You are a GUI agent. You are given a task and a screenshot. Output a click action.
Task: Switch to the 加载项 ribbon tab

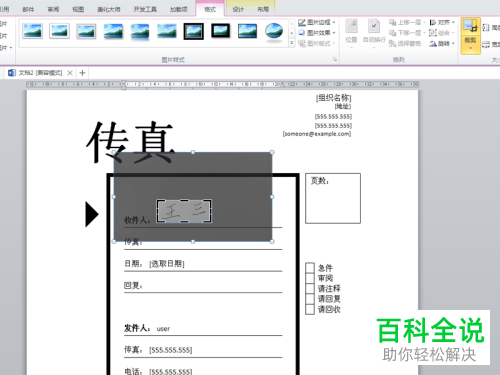pyautogui.click(x=179, y=9)
